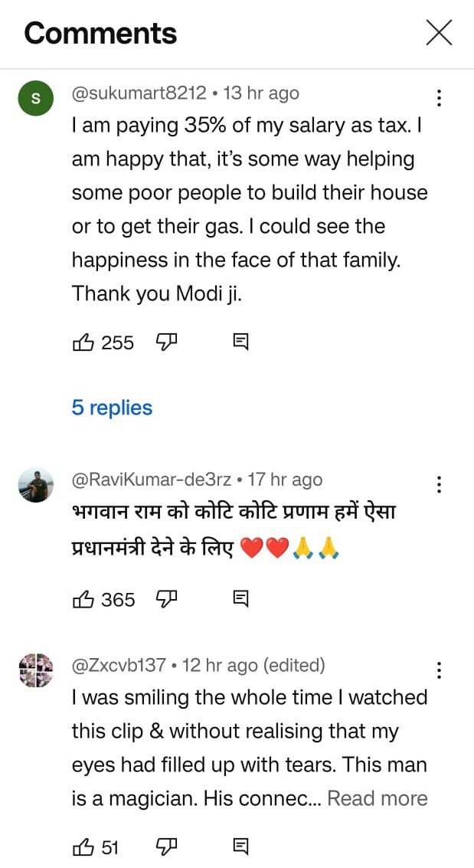View @RaviKumar-de3rz's profile picture
Image resolution: width=474 pixels, height=868 pixels.
[x=35, y=486]
